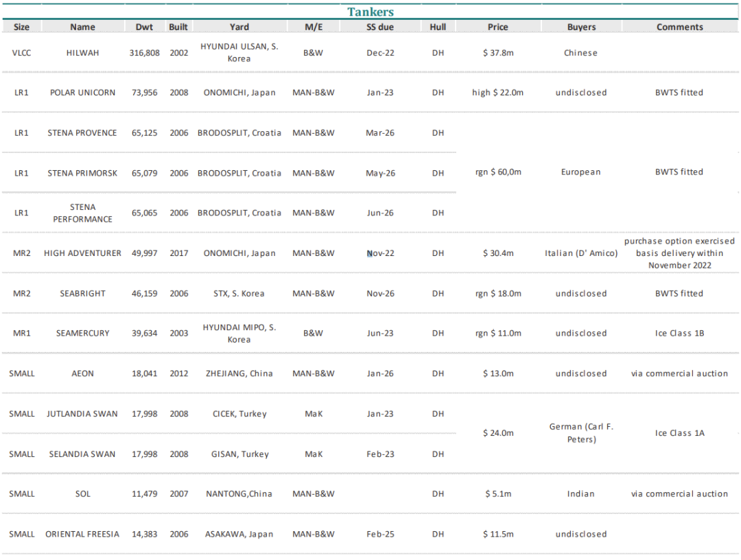Click the STENA PERFORMANCE vessel name
The height and width of the screenshot is (560, 741).
click(82, 213)
